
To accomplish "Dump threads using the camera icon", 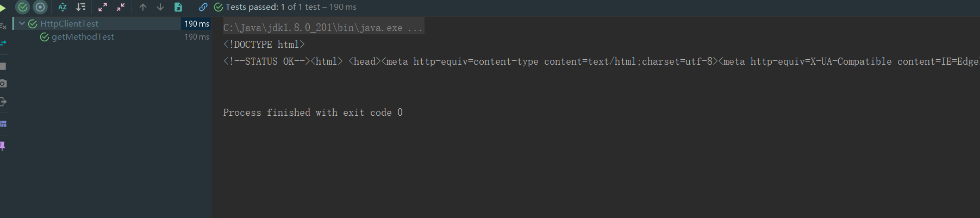I will click(x=3, y=83).
